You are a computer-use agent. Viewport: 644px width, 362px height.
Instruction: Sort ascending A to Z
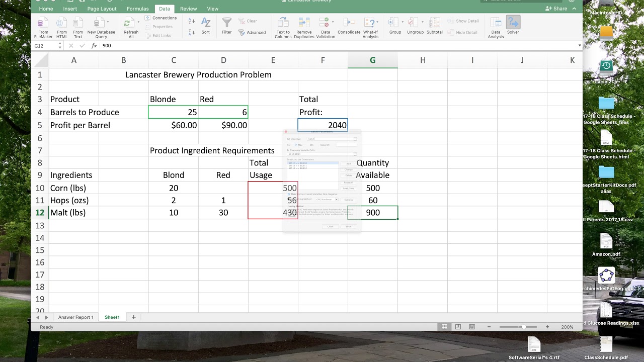click(192, 21)
